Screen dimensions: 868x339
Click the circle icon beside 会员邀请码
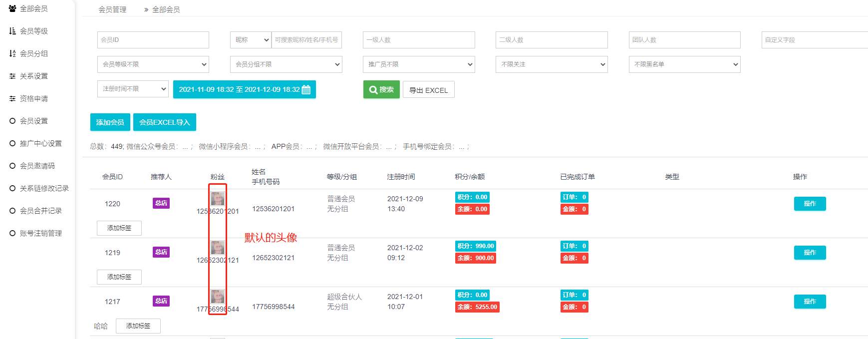pos(12,166)
